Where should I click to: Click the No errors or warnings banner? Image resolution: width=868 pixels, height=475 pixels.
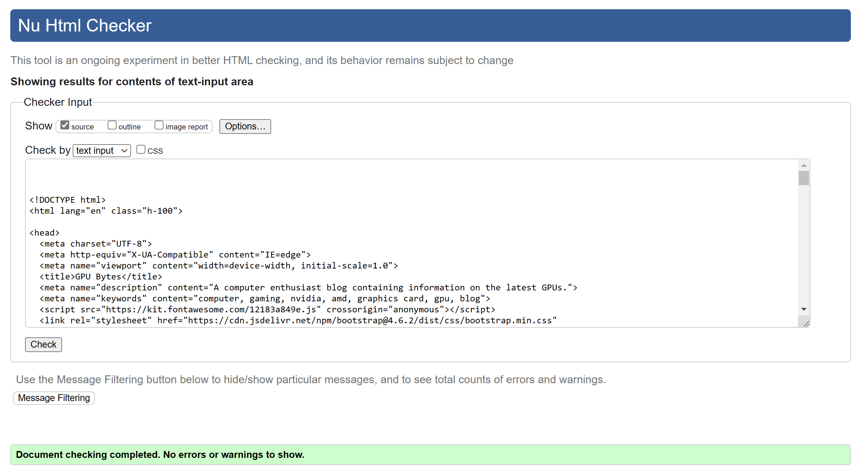pos(430,455)
